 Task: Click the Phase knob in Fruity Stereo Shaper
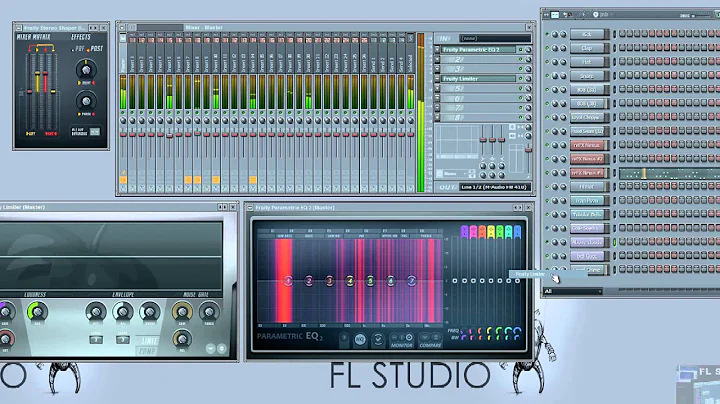pyautogui.click(x=86, y=100)
